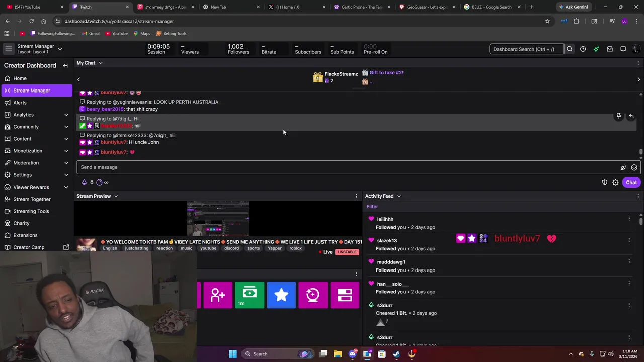This screenshot has height=362, width=644.
Task: Open options for leiiihhh follow activity
Action: 629,219
